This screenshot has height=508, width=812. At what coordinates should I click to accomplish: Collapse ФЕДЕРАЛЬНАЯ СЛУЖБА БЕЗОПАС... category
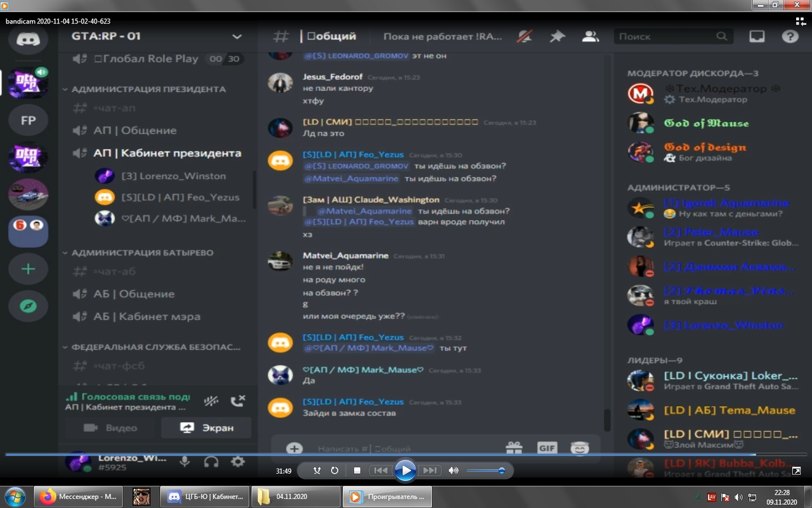tap(152, 347)
